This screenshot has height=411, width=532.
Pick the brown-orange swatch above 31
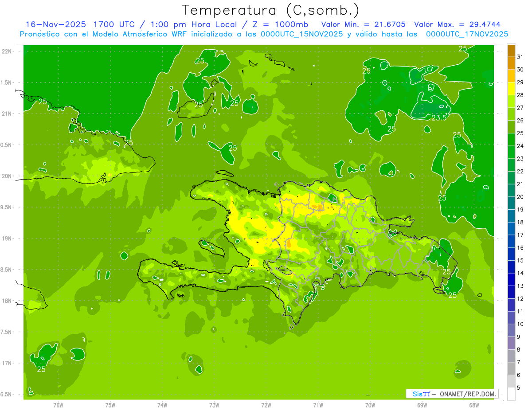pos(511,51)
